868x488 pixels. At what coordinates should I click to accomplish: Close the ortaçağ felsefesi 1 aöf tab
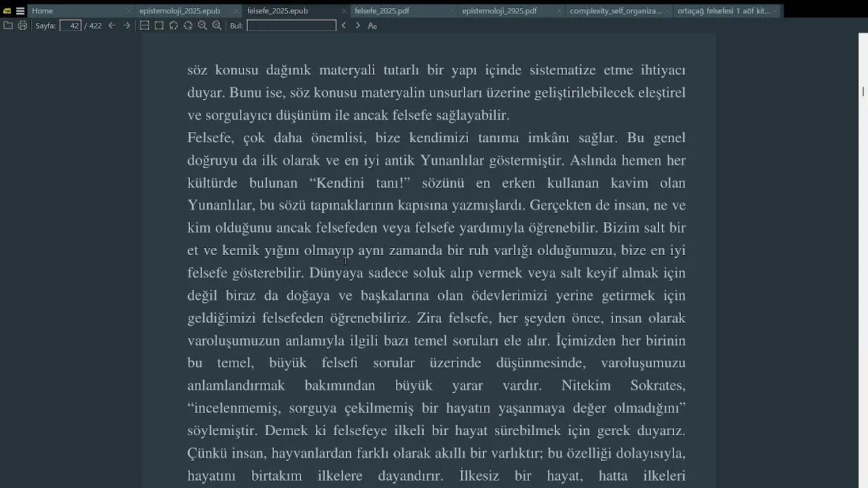pyautogui.click(x=775, y=11)
